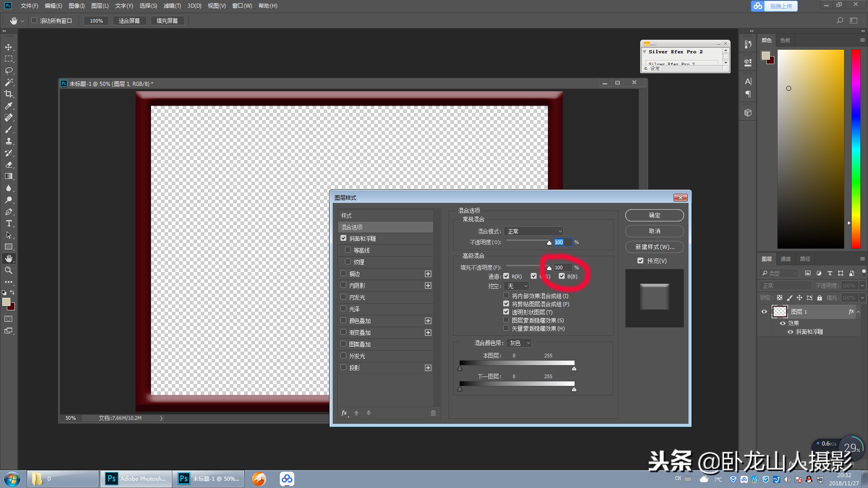
Task: Click the 确定 button
Action: click(x=654, y=215)
